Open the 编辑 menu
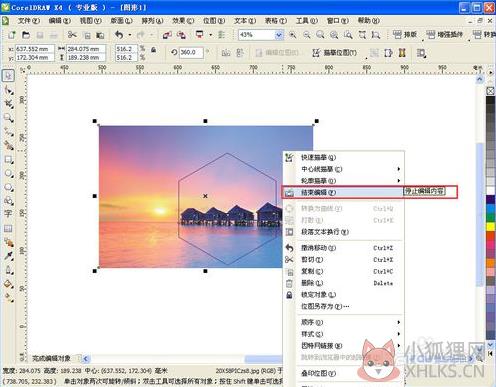Image resolution: width=496 pixels, height=387 pixels. click(59, 21)
